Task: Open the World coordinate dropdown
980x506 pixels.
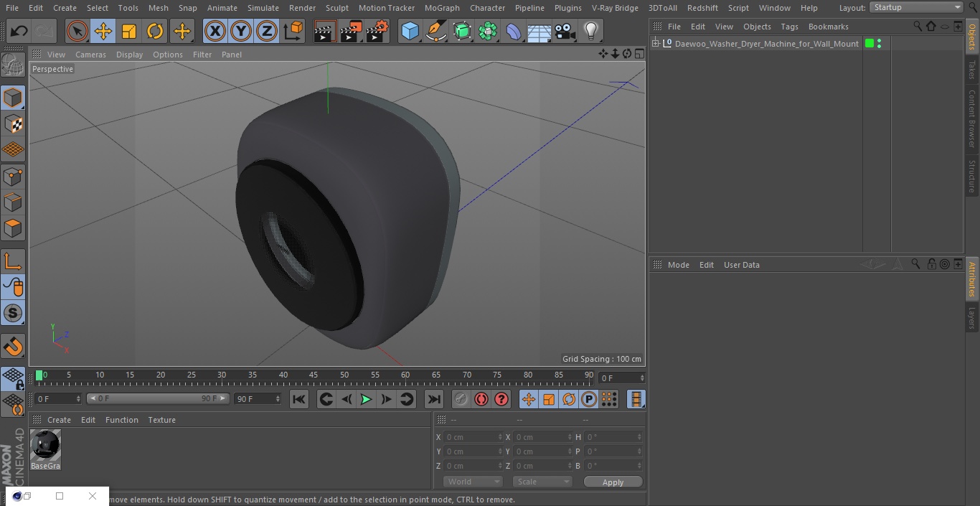Action: pos(473,482)
